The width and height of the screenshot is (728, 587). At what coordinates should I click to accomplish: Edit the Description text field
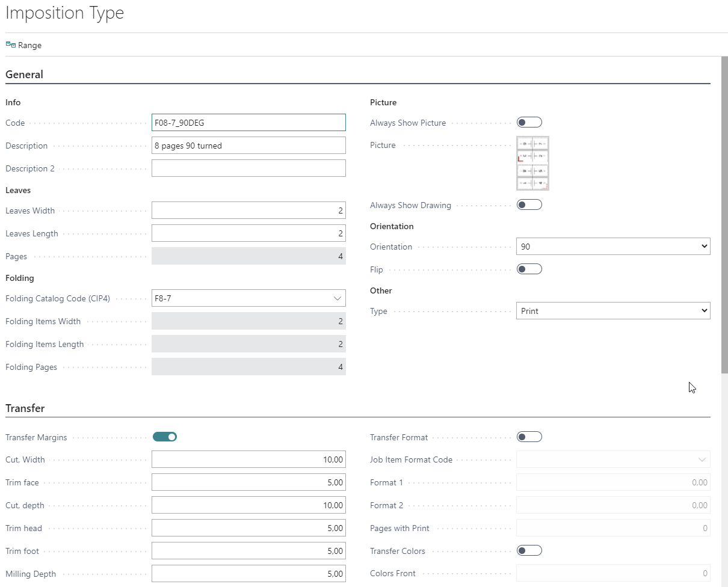coord(248,146)
